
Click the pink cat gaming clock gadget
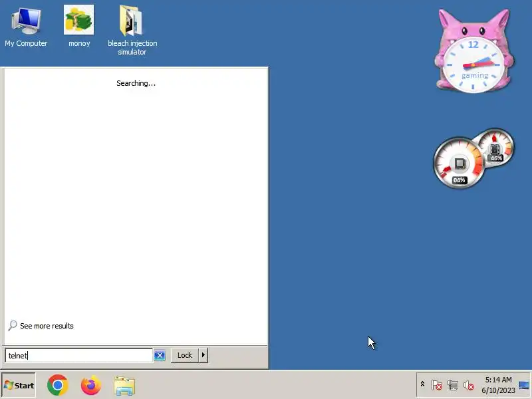pos(474,51)
